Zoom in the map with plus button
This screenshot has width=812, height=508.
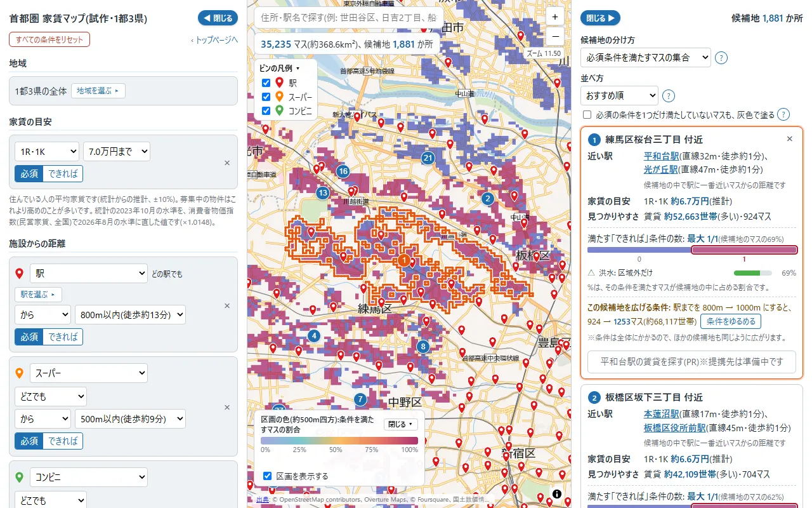click(554, 17)
